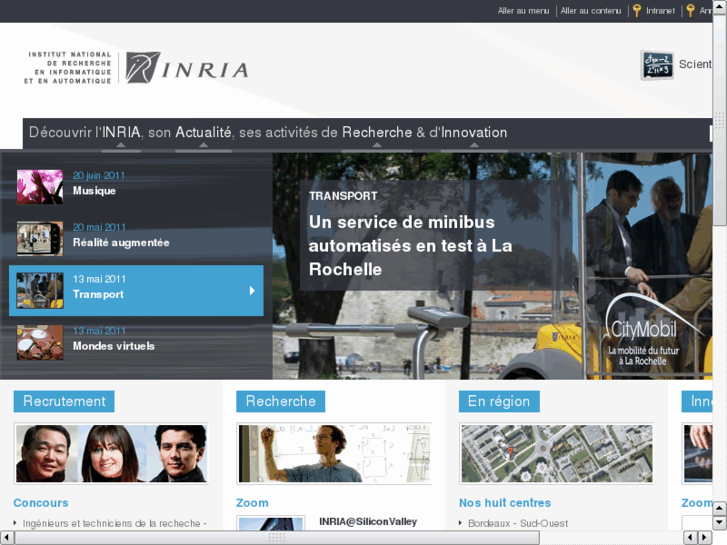The image size is (727, 545).
Task: Click the '20 juin 2011' date text
Action: point(99,176)
